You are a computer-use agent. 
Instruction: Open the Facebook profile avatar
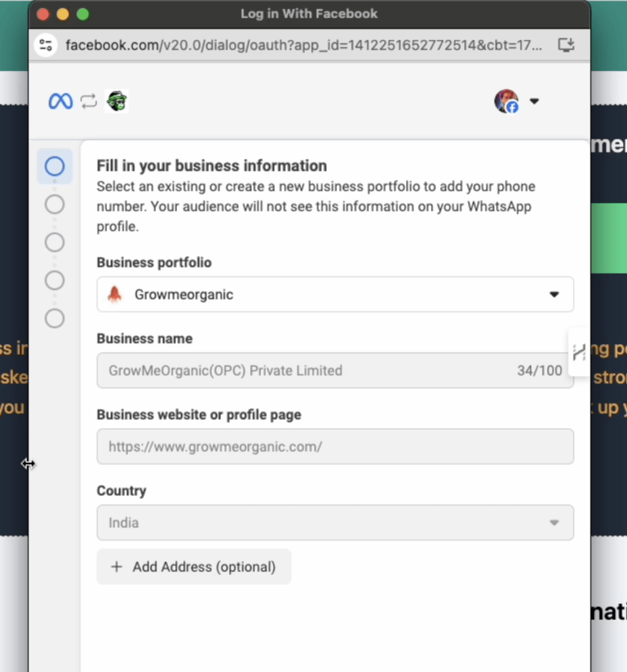click(507, 101)
